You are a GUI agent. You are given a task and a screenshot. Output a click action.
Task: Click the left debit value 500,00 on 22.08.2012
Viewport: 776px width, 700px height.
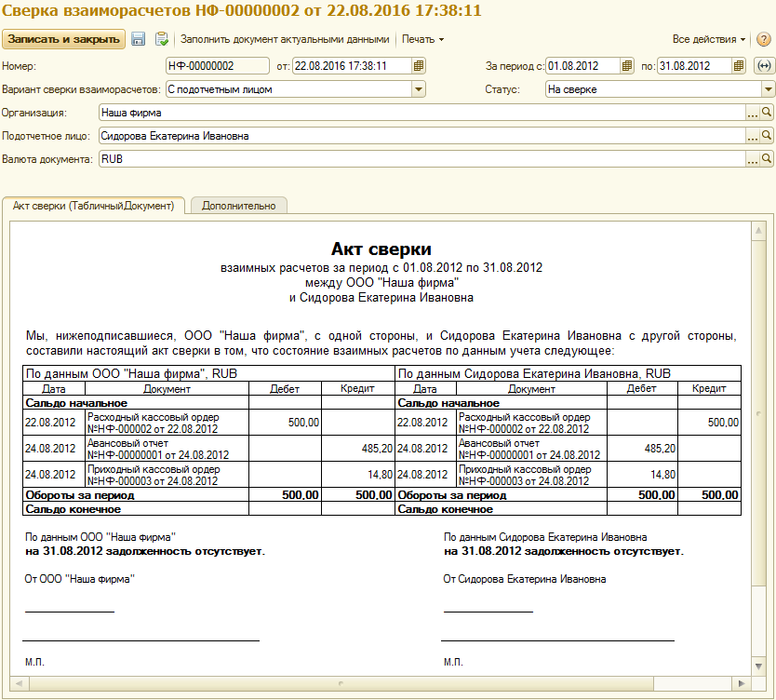coord(304,423)
